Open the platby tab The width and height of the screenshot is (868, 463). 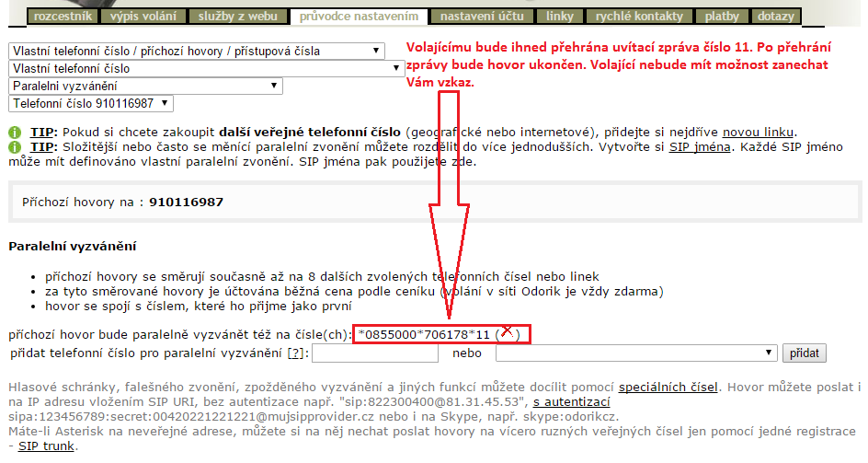tap(721, 17)
